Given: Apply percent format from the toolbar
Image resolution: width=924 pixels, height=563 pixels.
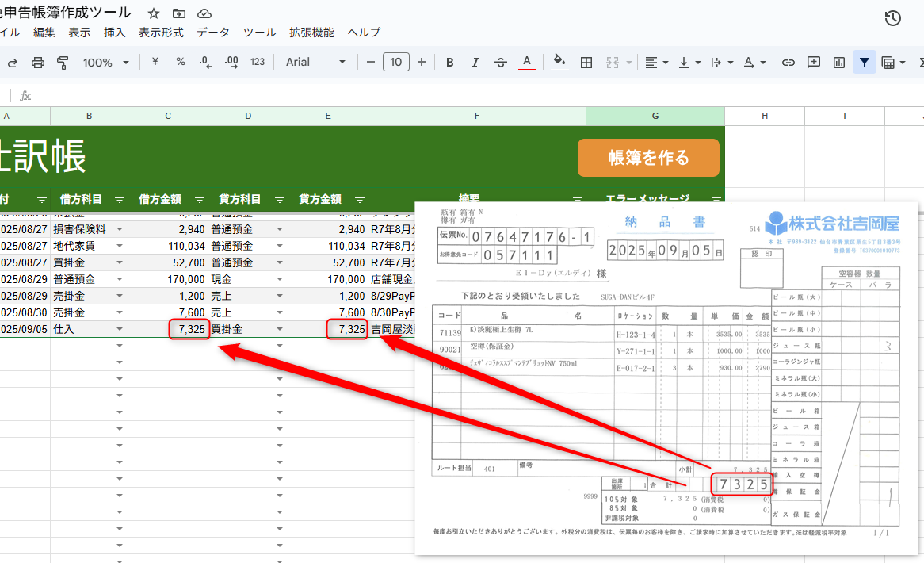Looking at the screenshot, I should pyautogui.click(x=180, y=62).
